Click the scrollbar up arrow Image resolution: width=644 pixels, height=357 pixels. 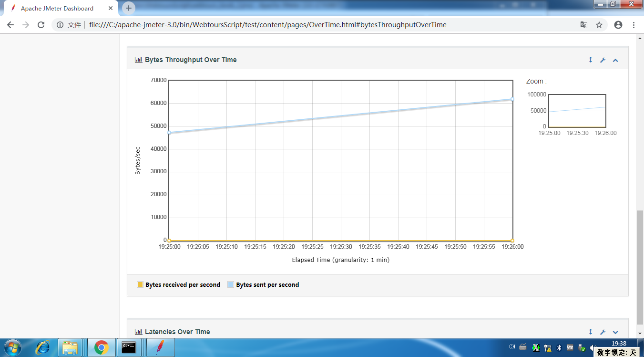coord(640,38)
